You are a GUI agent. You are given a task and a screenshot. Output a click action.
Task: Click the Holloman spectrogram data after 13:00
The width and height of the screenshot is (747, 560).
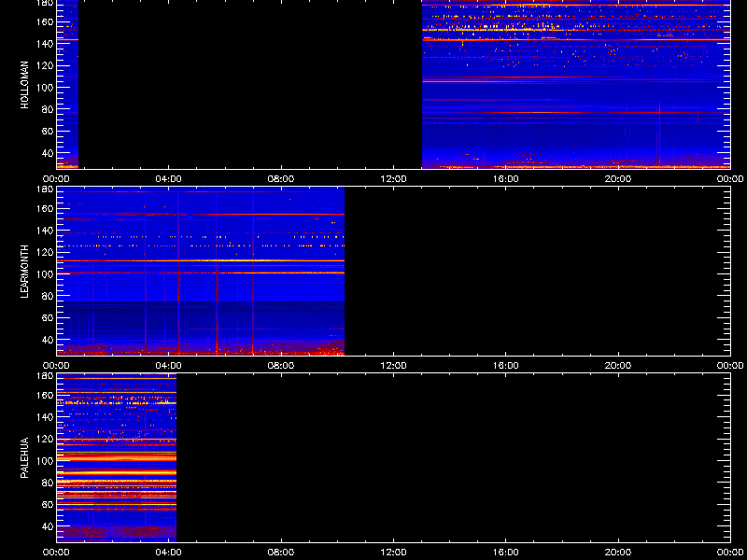point(576,84)
